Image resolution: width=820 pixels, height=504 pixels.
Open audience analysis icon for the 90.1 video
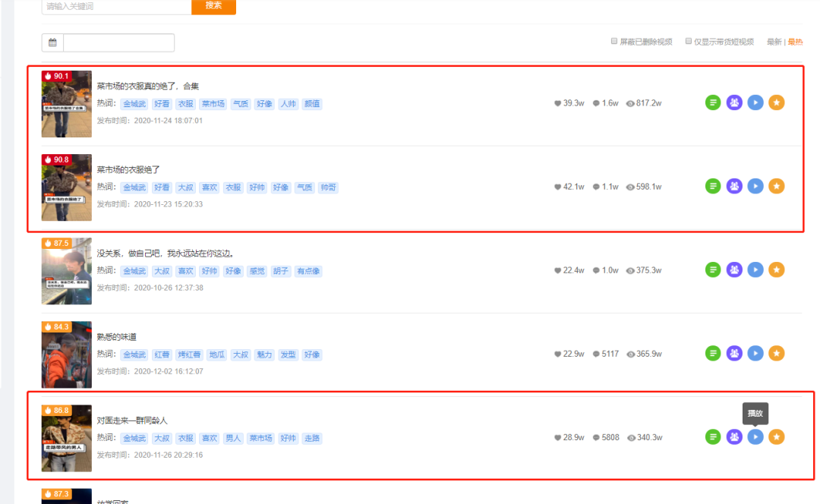[734, 102]
